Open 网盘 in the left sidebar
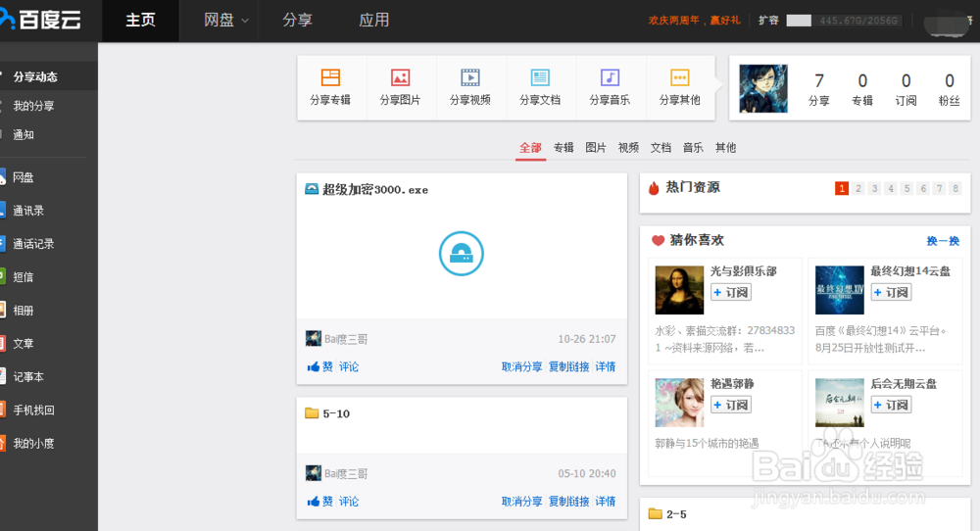Viewport: 980px width, 531px height. pos(24,177)
